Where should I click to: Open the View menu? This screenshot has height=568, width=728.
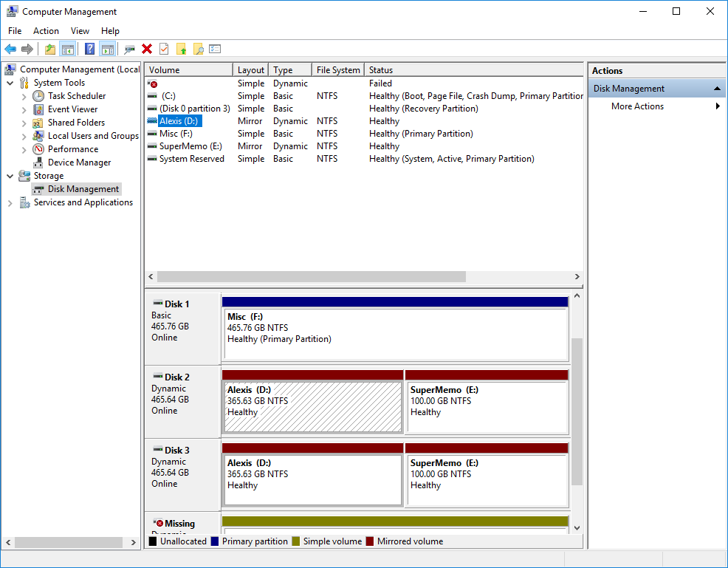point(80,30)
